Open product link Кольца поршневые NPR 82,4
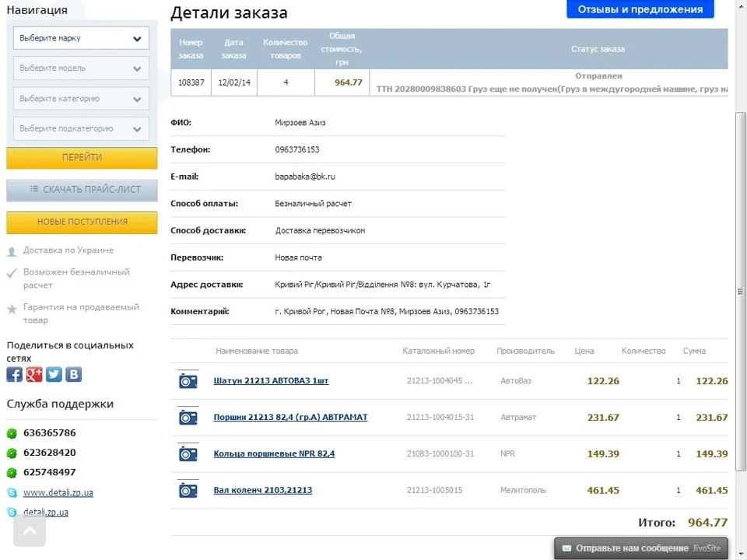This screenshot has height=560, width=747. (274, 453)
